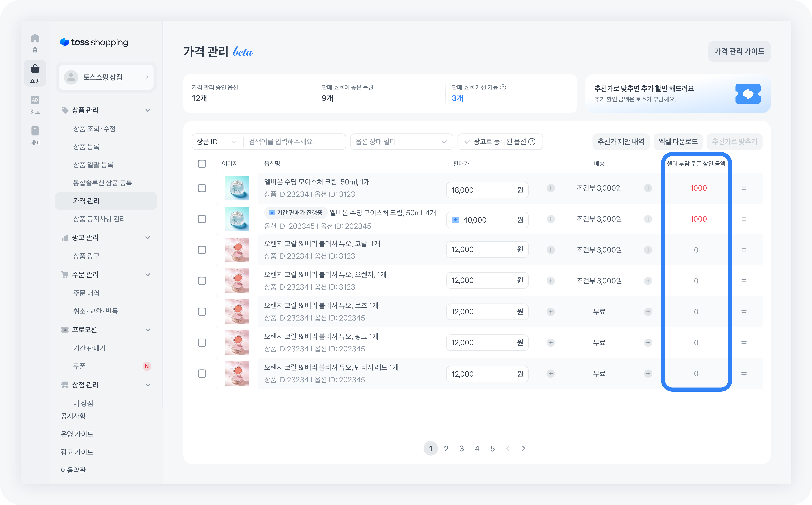Click help icon next to 판매 효율 개선 가능

coord(503,87)
